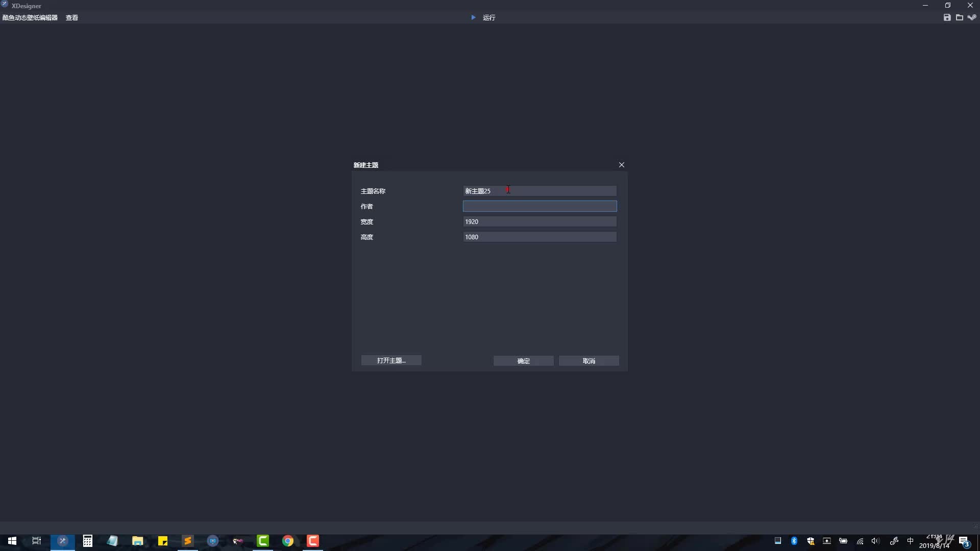Click the 高度 field showing 1080
This screenshot has height=551, width=980.
tap(540, 237)
